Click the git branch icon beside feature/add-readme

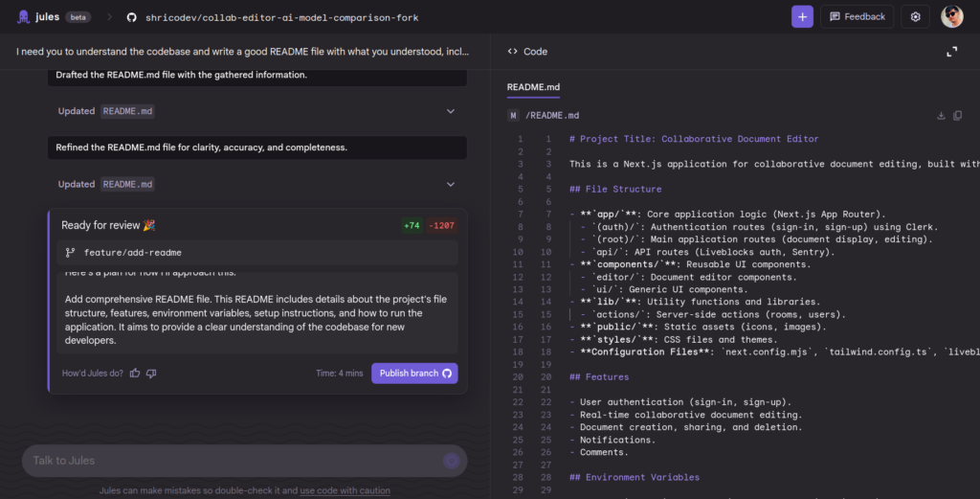(70, 253)
